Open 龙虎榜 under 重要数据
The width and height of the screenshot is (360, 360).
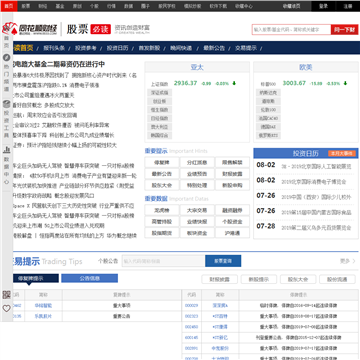(162, 210)
